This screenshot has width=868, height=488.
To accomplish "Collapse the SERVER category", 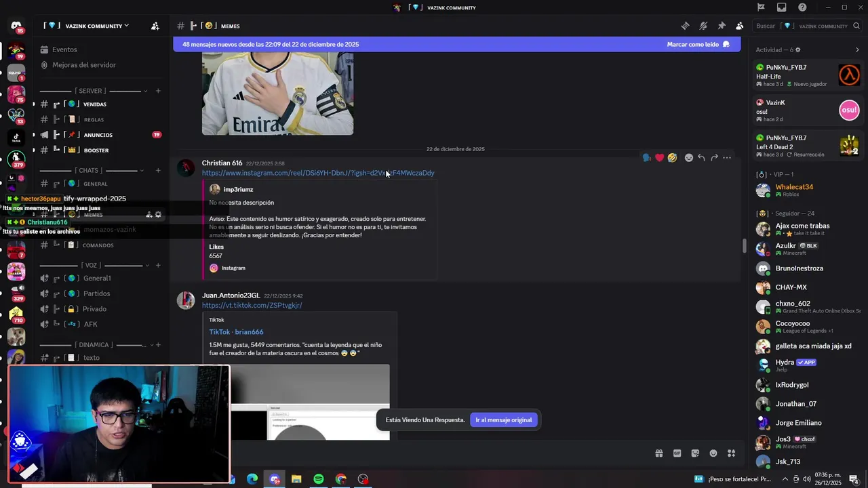I will coord(94,91).
